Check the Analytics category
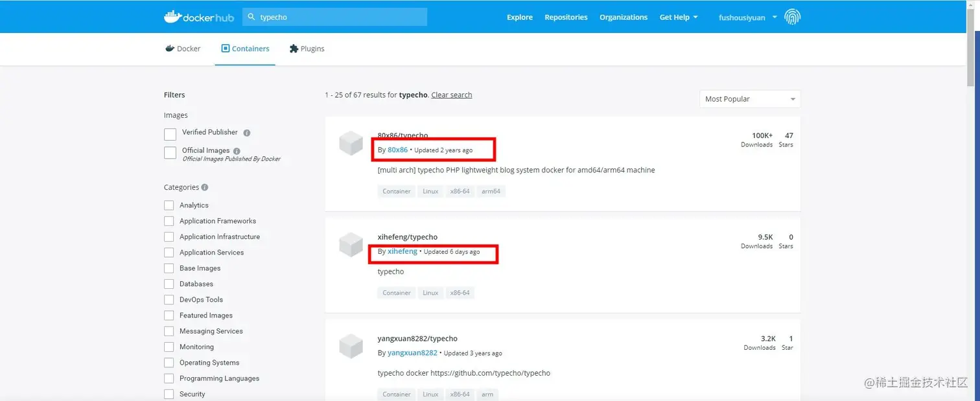Viewport: 980px width, 401px height. pos(169,205)
